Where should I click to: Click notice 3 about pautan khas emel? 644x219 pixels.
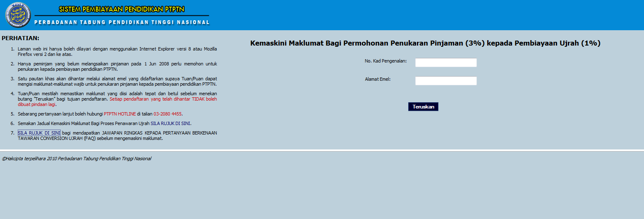tap(117, 82)
